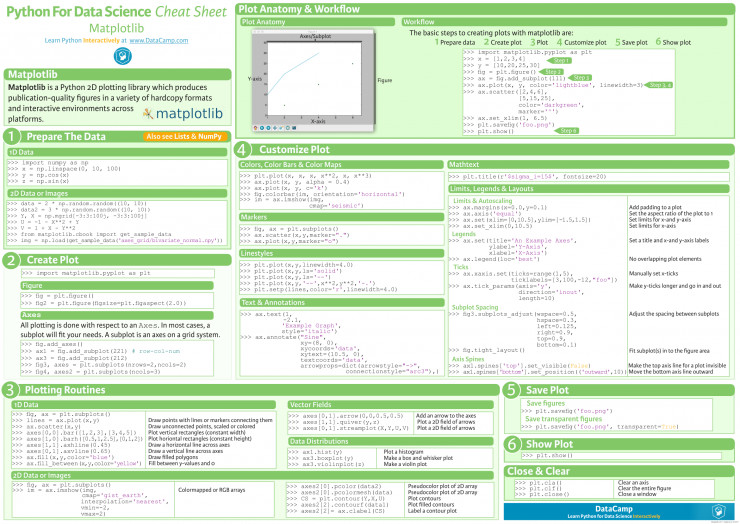The width and height of the screenshot is (740, 524).
Task: Click the 'Save Plot' section heading
Action: pos(547,390)
